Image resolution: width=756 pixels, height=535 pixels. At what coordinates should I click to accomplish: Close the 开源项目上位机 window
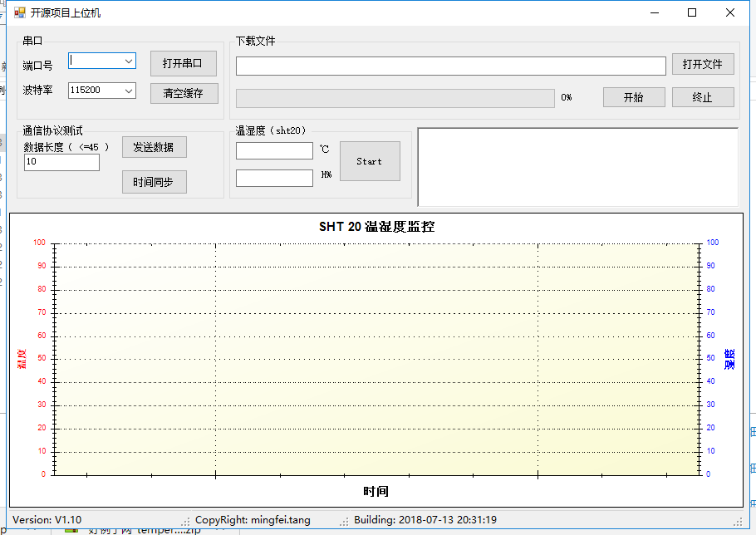[730, 12]
